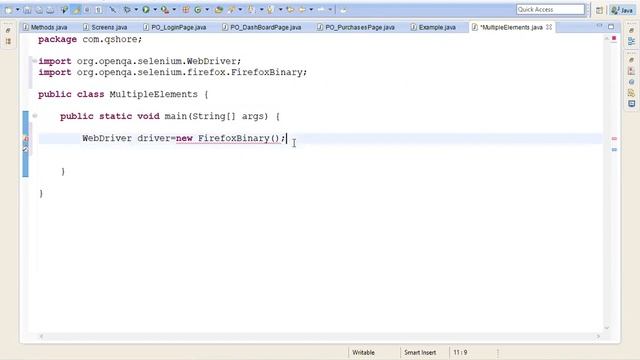The height and width of the screenshot is (360, 640).
Task: Click '11 : 9' cursor position status
Action: [460, 352]
